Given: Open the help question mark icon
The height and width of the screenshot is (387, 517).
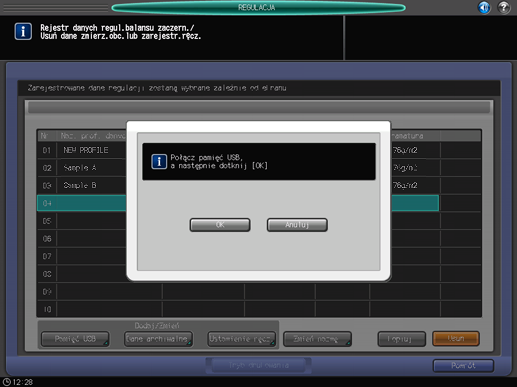Looking at the screenshot, I should (x=503, y=7).
